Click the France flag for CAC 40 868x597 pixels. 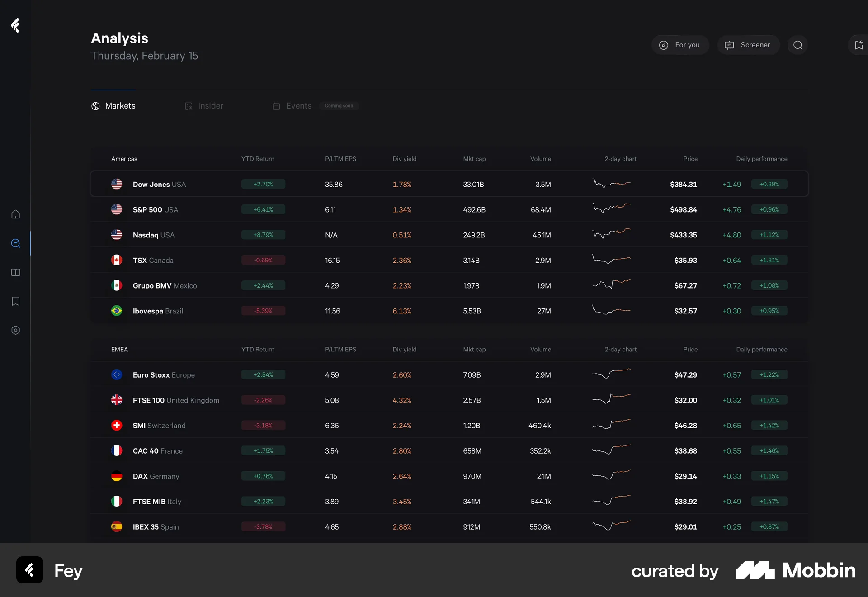[x=117, y=450]
